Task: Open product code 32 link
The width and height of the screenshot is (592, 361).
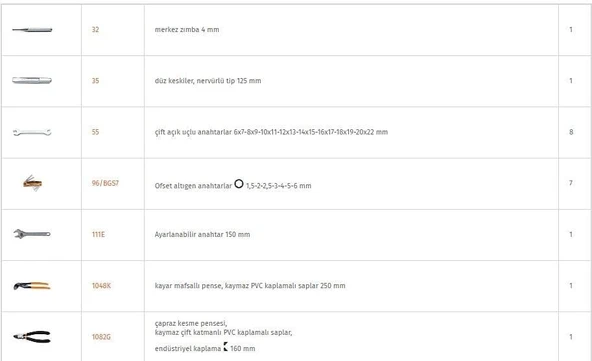Action: tap(95, 29)
